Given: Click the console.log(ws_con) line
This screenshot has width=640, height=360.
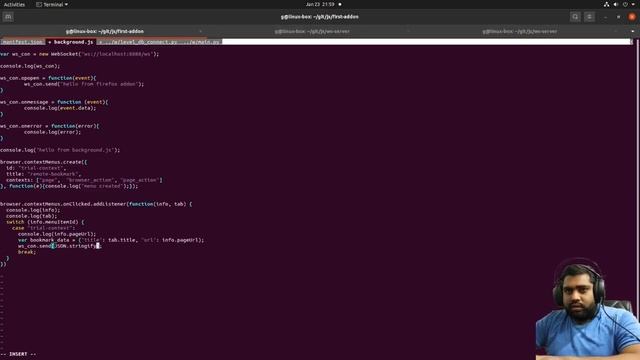Looking at the screenshot, I should coord(30,66).
